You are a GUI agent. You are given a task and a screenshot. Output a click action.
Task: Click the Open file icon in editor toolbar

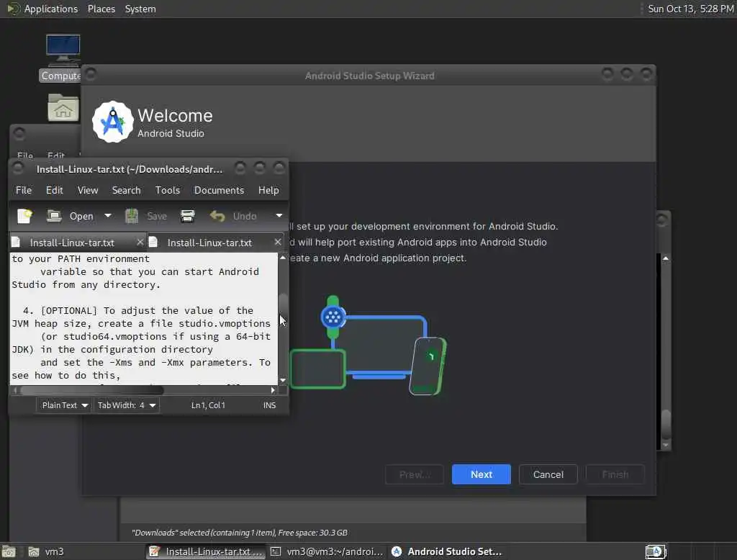[x=54, y=216]
